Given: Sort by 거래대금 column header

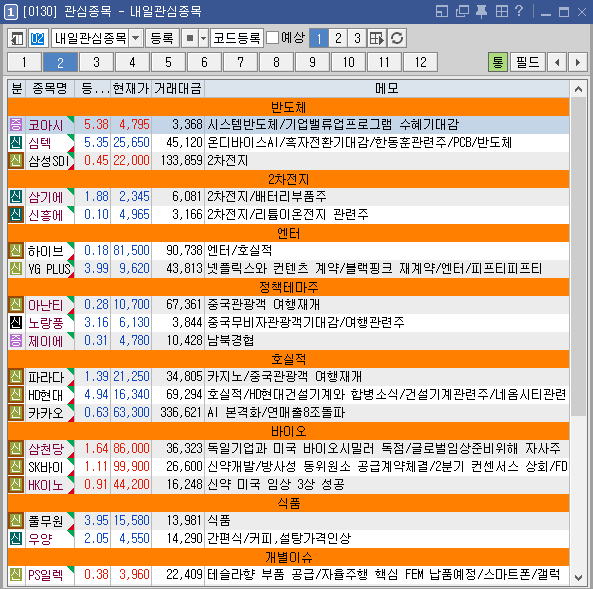Looking at the screenshot, I should pyautogui.click(x=178, y=89).
